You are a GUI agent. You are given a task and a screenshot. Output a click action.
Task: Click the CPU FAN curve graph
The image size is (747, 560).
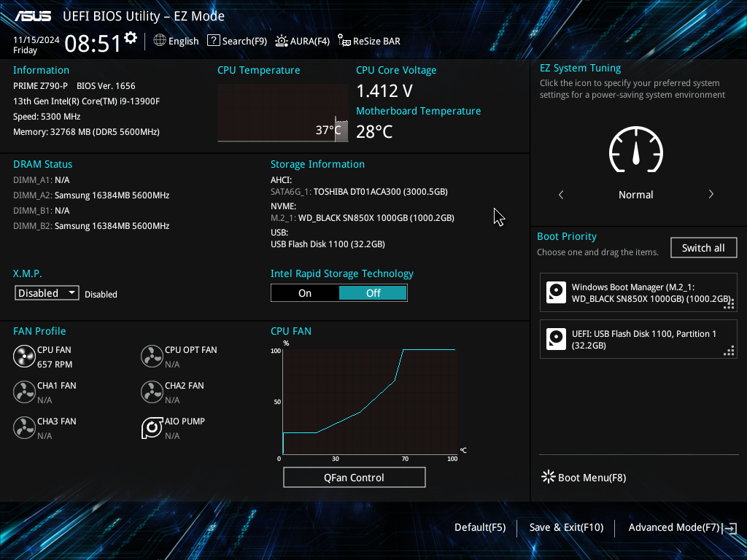click(x=370, y=402)
